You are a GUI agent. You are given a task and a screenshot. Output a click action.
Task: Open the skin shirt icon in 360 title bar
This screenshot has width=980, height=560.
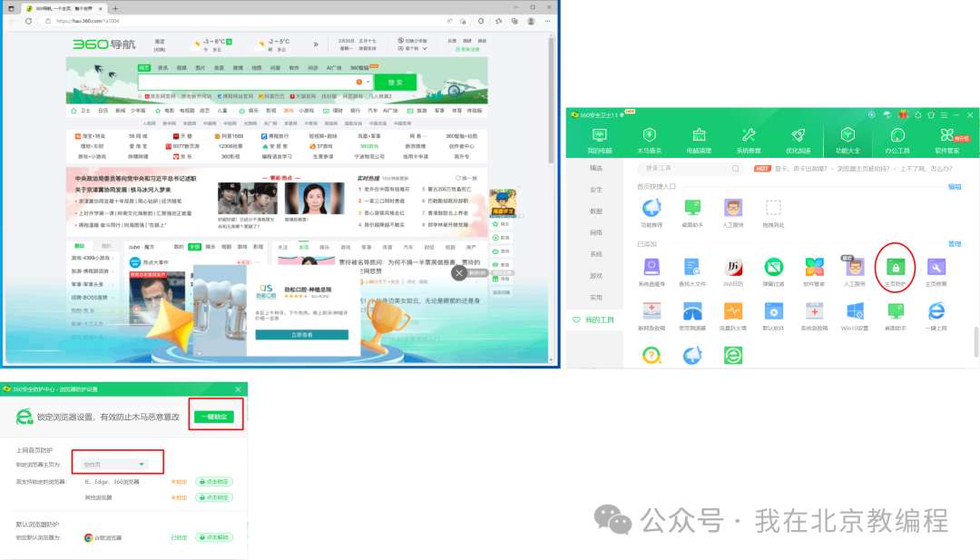coord(931,115)
